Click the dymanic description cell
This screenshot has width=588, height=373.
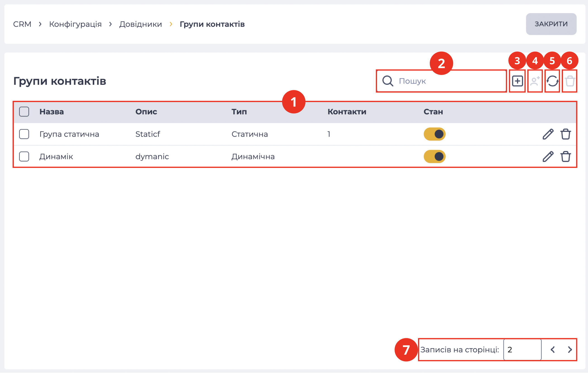coord(152,157)
